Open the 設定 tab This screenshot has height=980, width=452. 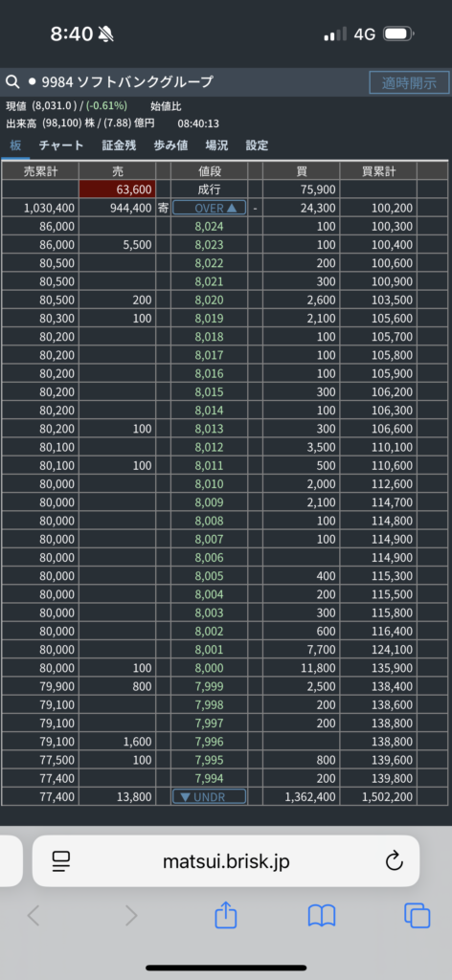pos(257,145)
